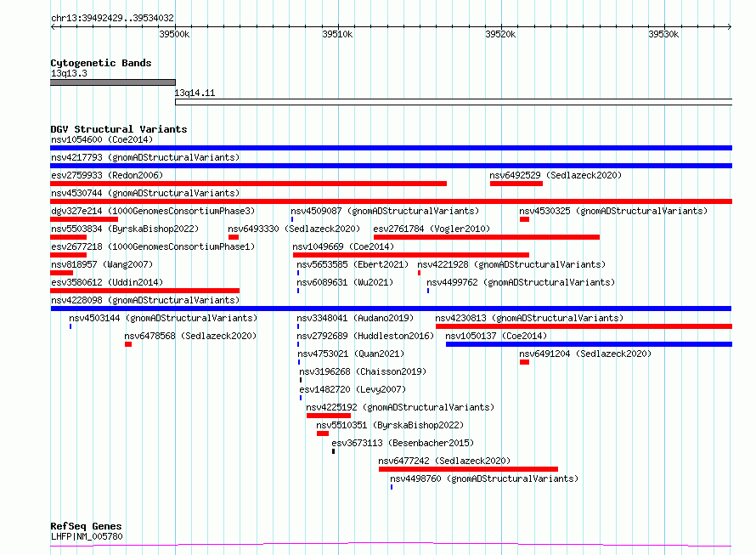This screenshot has height=555, width=756.
Task: Click nsv4221928 gnomAD variant label
Action: pos(511,264)
